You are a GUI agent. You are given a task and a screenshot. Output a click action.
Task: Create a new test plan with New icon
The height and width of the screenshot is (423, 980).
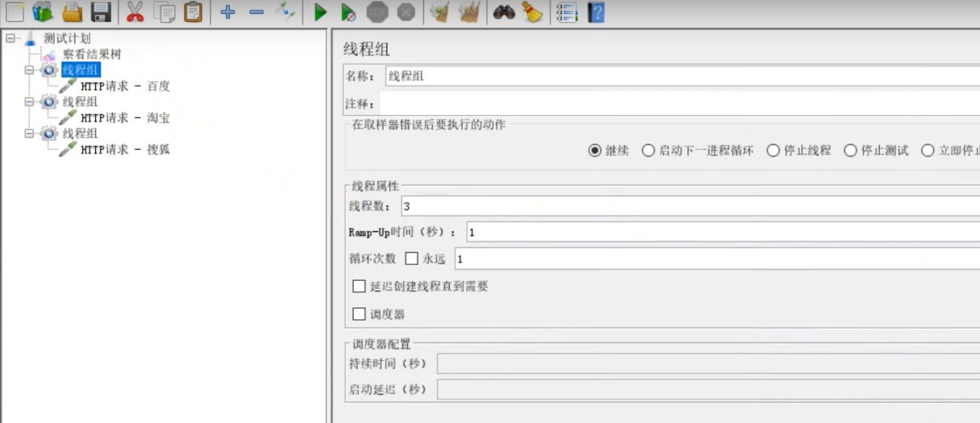point(15,11)
